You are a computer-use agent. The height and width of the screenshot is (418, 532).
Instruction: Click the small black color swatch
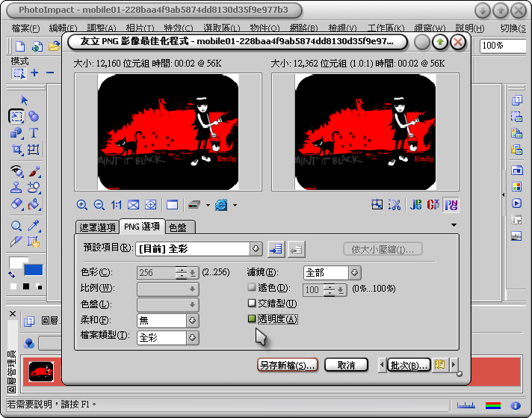pos(26,286)
